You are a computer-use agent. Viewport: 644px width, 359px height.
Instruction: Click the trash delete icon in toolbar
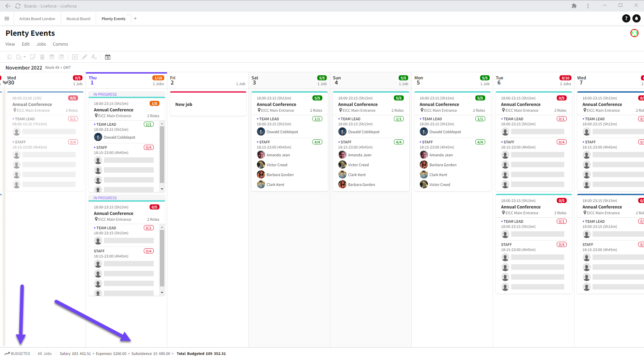[x=42, y=57]
